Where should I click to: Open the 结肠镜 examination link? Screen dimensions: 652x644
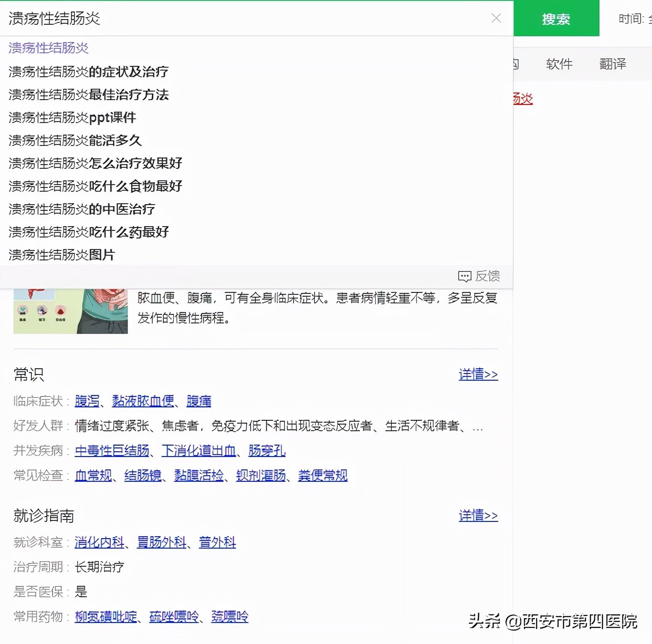[x=143, y=475]
